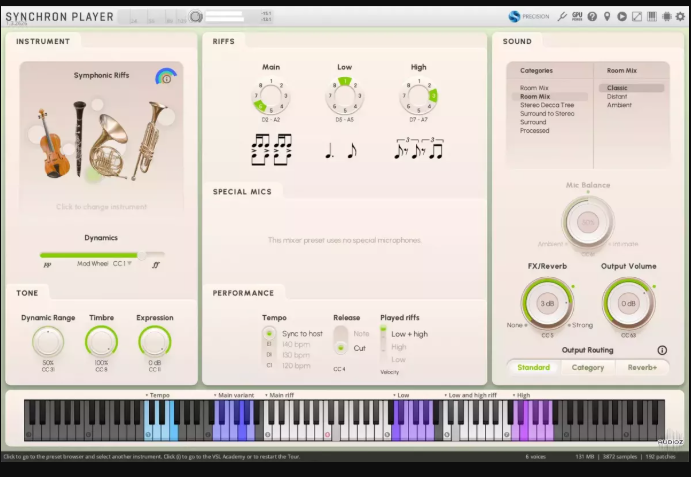Click the Output Volume knob
The width and height of the screenshot is (691, 477).
pos(628,303)
